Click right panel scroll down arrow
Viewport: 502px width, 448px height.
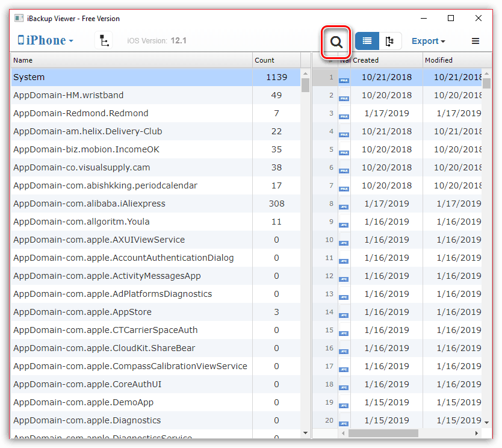pos(486,422)
